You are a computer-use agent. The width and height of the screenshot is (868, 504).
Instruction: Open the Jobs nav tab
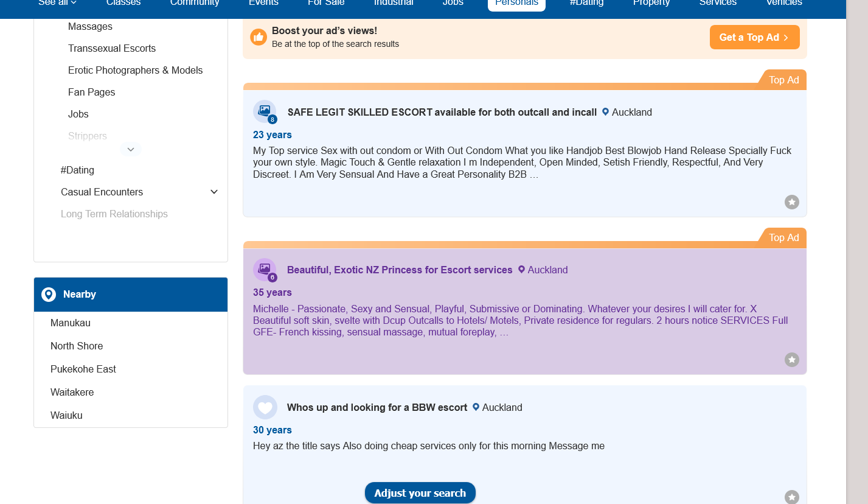pos(453,2)
